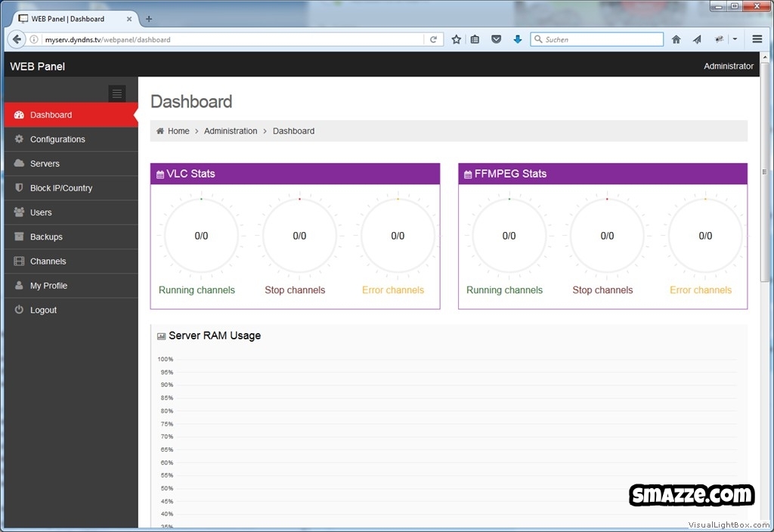Open Block IP/Country in the sidebar
Image resolution: width=774 pixels, height=532 pixels.
(71, 188)
